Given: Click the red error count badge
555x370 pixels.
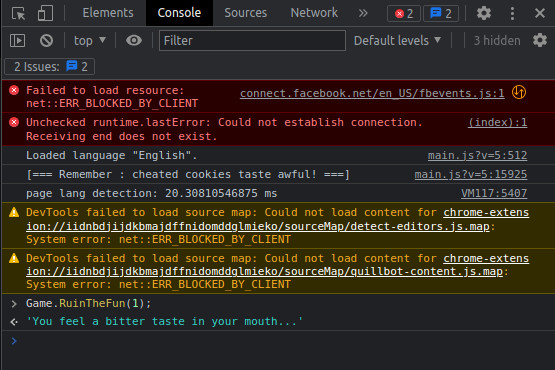Looking at the screenshot, I should click(404, 13).
